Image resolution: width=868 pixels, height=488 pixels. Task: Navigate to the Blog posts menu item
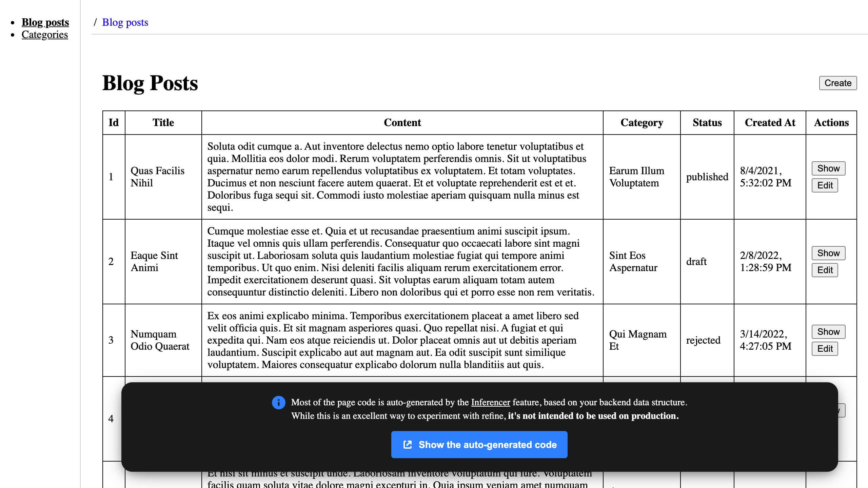[x=45, y=21]
